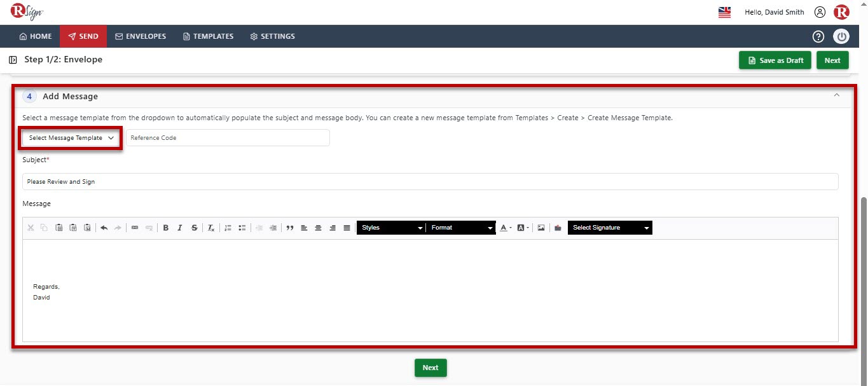Click Paste from Word icon
The width and height of the screenshot is (868, 386).
point(87,228)
